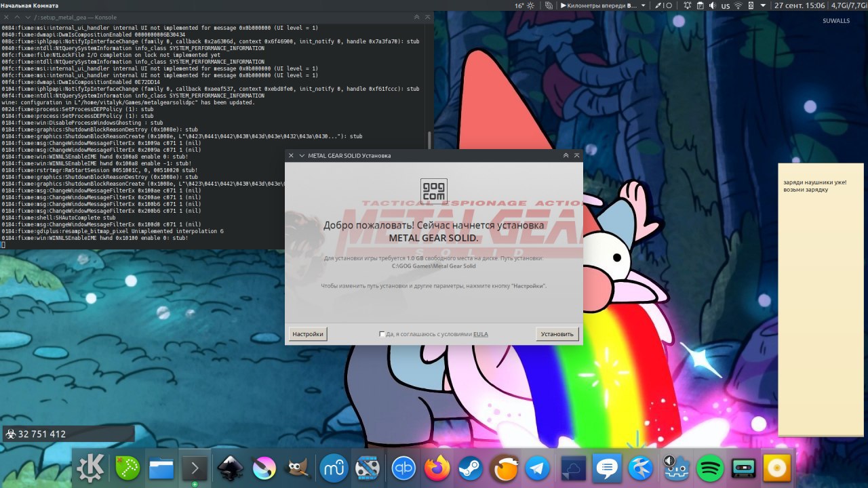Expand hidden system tray icons arrow
This screenshot has width=868, height=488.
tap(764, 5)
